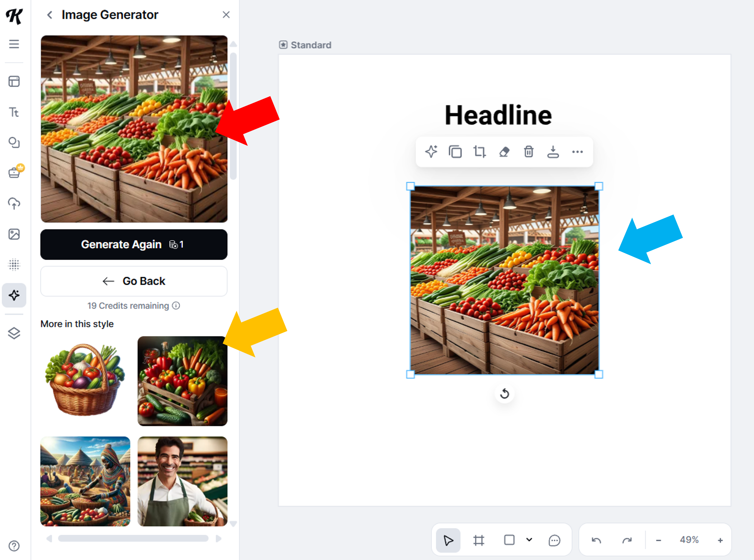Open the Shapes panel in sidebar

(x=14, y=142)
